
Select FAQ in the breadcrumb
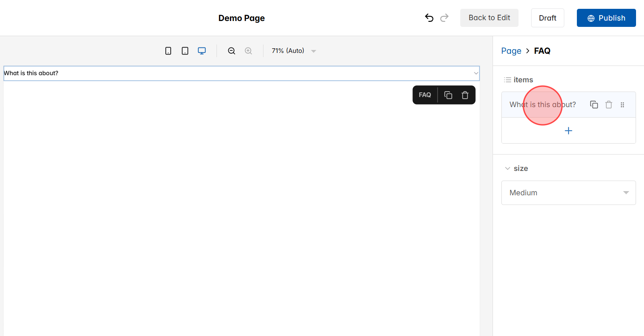tap(542, 50)
